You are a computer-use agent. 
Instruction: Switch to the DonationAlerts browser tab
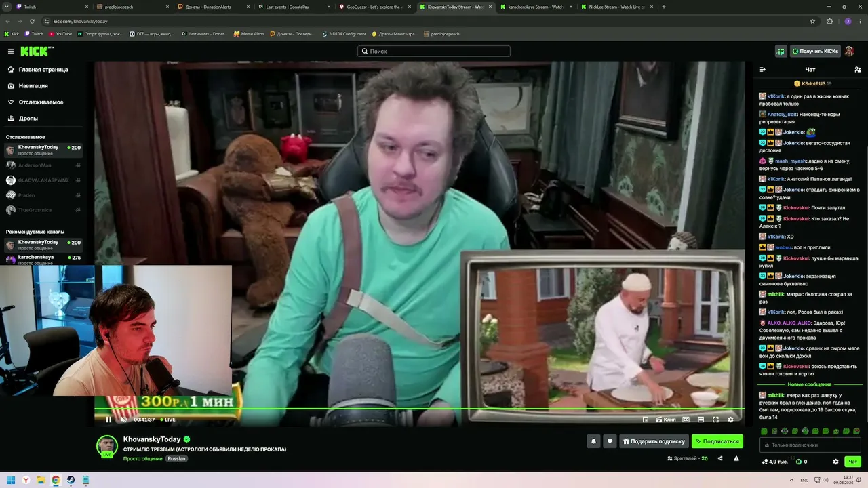(213, 7)
